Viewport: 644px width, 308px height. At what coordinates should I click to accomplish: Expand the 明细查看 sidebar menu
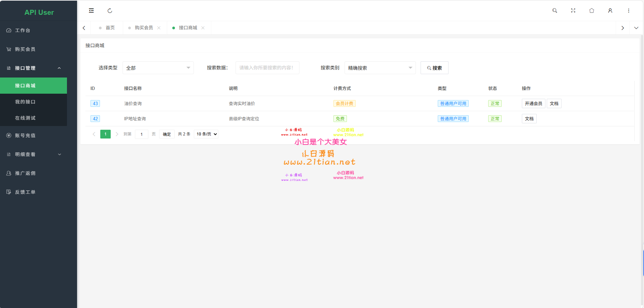click(25, 154)
